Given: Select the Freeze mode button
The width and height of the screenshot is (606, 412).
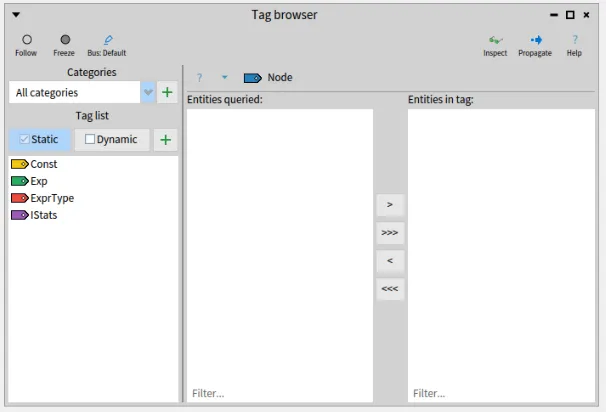Looking at the screenshot, I should pos(64,40).
